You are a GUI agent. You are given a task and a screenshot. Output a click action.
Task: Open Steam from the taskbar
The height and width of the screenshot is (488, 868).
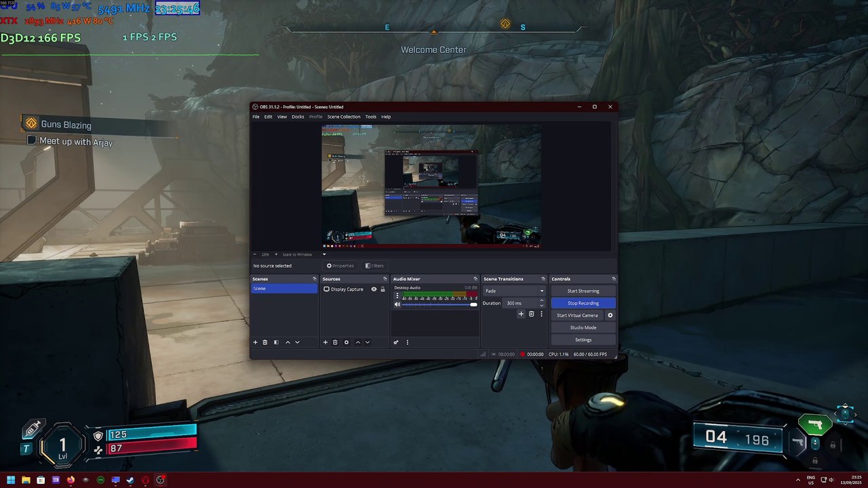130,480
